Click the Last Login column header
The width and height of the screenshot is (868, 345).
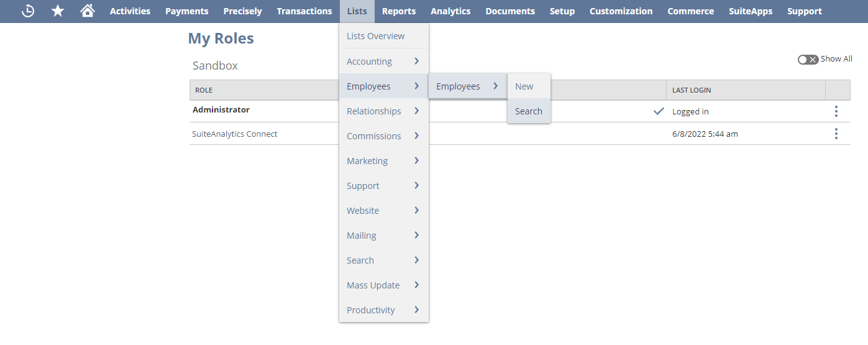[x=692, y=90]
